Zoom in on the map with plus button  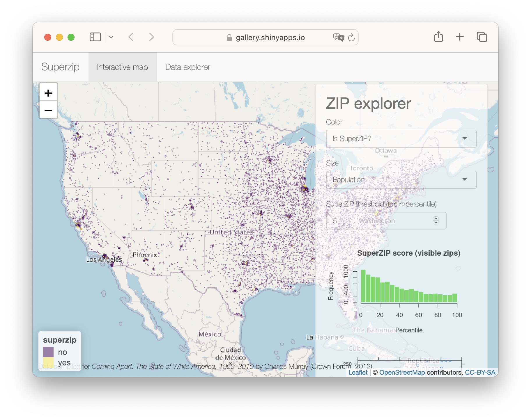coord(48,93)
